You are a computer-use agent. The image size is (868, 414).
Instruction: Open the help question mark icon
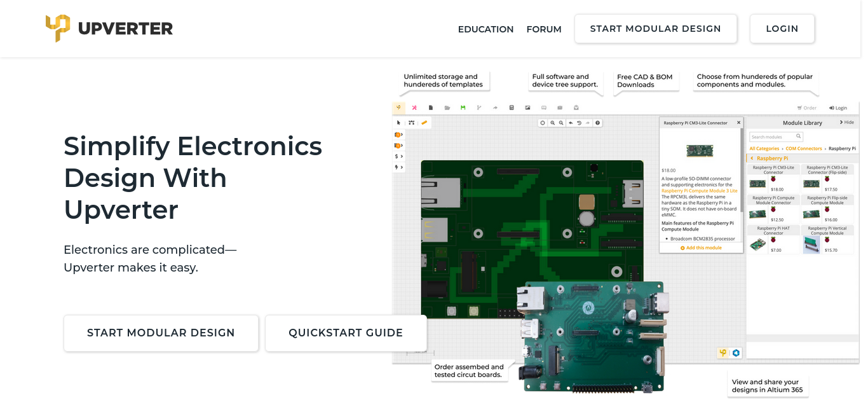point(597,123)
